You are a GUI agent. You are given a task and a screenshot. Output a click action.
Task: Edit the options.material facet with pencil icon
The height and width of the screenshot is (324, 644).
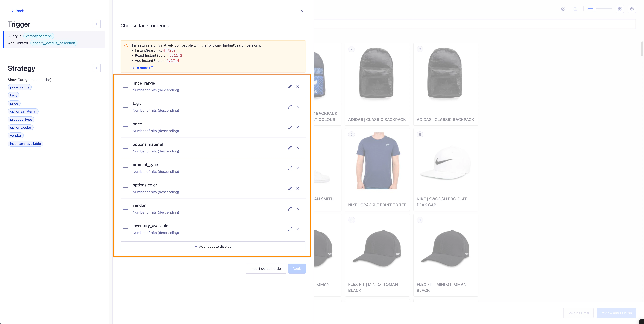(290, 148)
